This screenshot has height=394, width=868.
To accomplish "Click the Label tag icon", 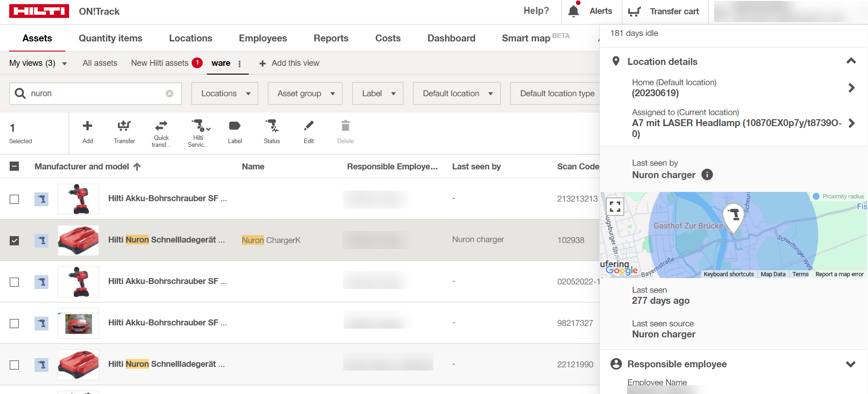I will coord(235,126).
